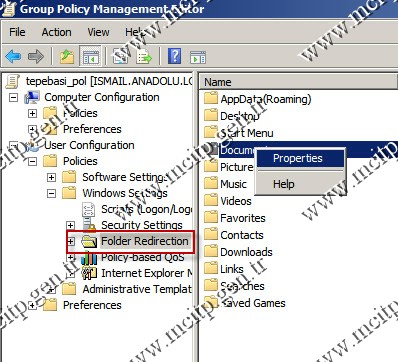Open the Action menu
Screen dimensions: 398x362
point(56,32)
